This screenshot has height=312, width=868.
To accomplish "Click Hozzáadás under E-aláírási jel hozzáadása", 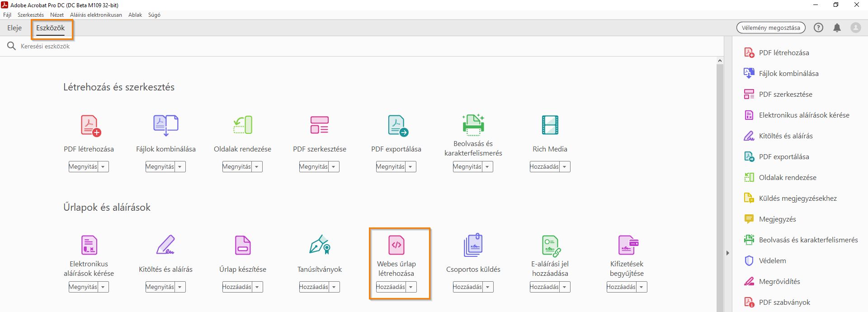I will click(544, 287).
